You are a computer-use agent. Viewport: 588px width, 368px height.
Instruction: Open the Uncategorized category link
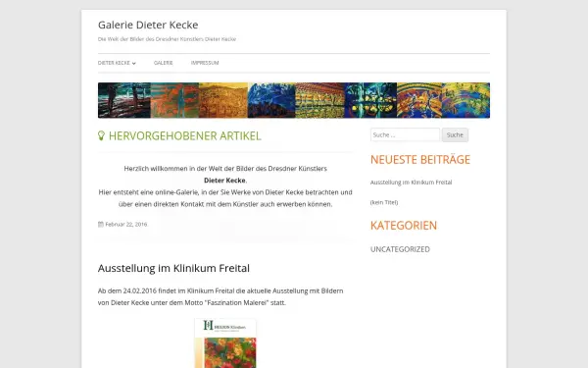click(400, 249)
